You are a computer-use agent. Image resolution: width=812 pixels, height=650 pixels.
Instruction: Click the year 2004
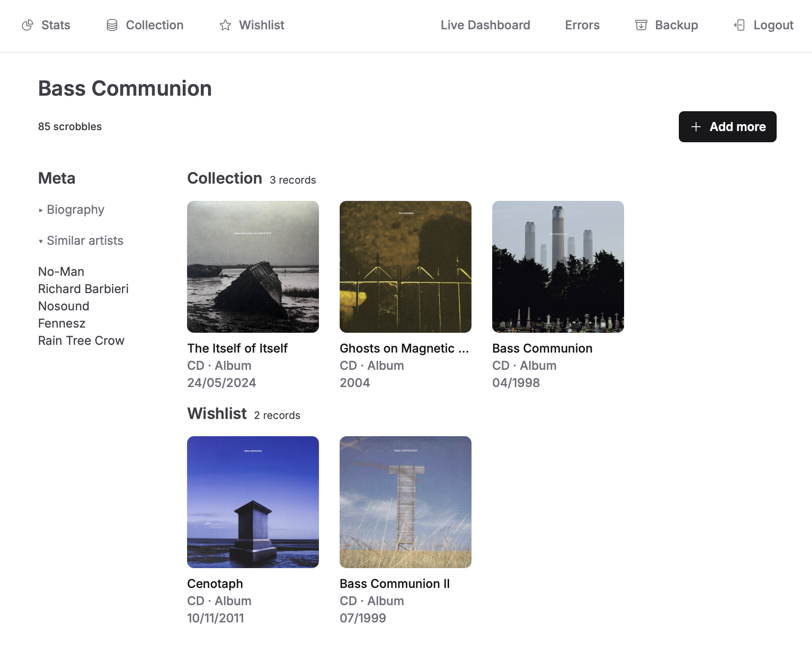pyautogui.click(x=355, y=383)
